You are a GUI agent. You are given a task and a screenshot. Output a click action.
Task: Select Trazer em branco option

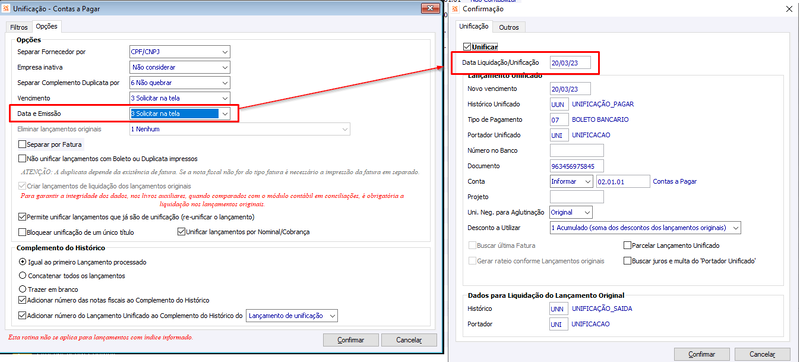[x=22, y=290]
